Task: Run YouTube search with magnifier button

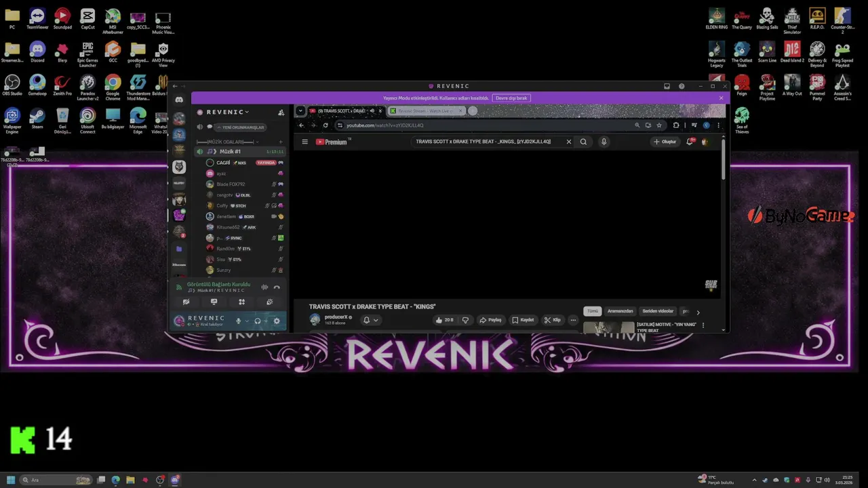Action: tap(583, 142)
